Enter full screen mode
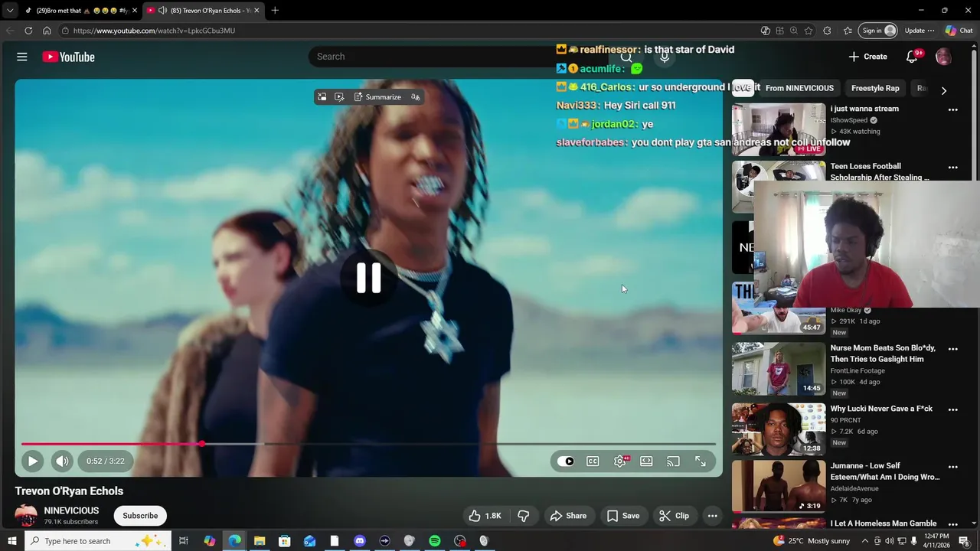The height and width of the screenshot is (551, 980). point(701,461)
